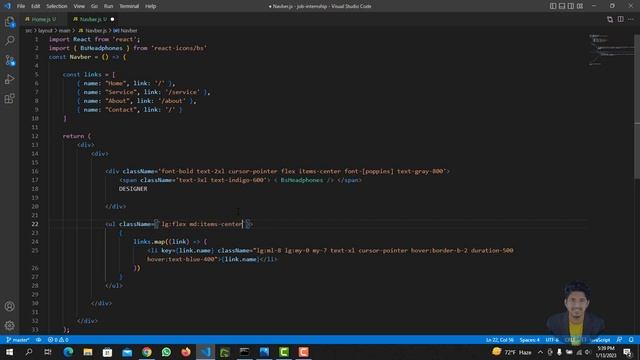Open the Run and Debug view
This screenshot has width=640, height=360.
pos(10,80)
